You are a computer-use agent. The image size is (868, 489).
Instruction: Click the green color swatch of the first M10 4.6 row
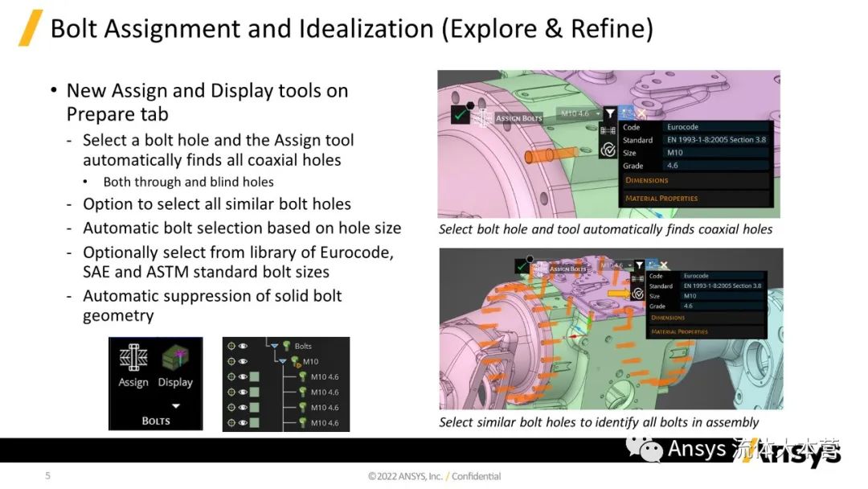[255, 376]
